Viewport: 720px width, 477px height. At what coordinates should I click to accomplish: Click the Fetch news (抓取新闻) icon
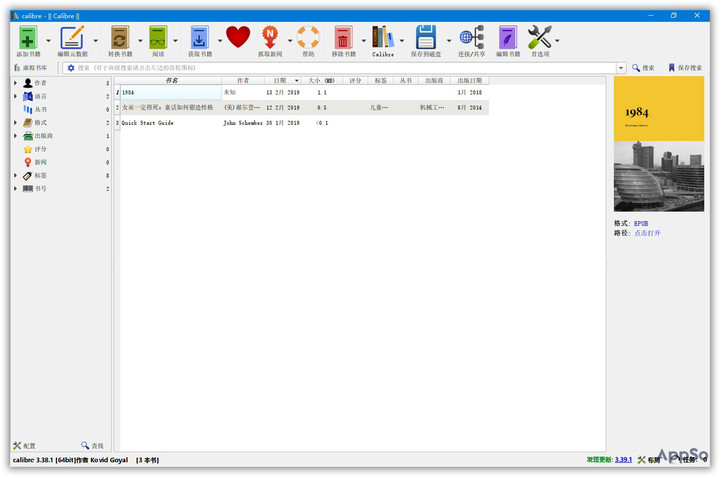[x=270, y=38]
